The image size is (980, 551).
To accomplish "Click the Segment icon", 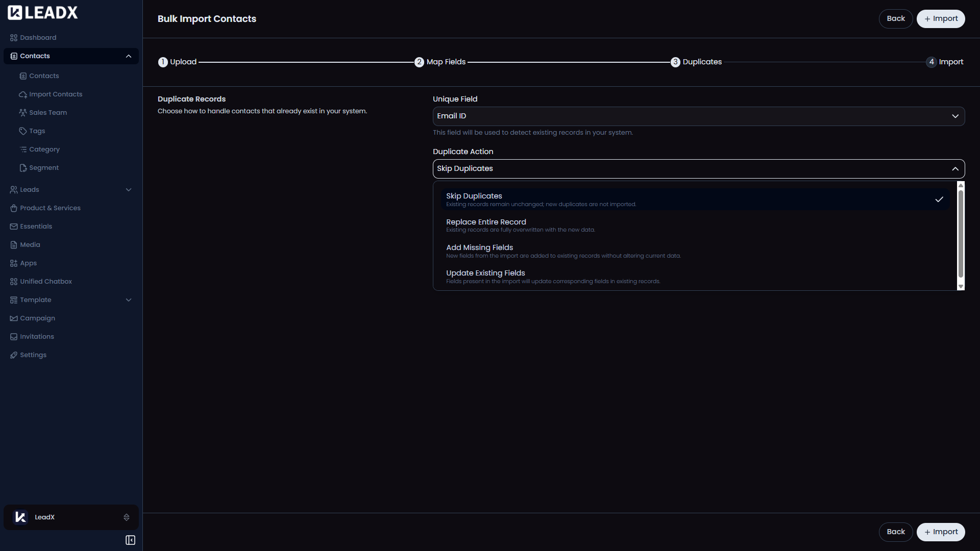I will [x=23, y=167].
